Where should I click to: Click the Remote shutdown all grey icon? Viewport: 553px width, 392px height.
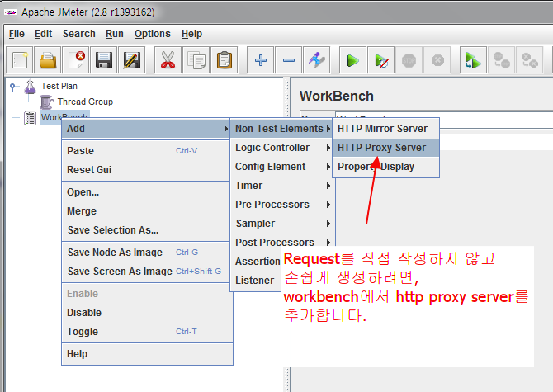[x=530, y=60]
